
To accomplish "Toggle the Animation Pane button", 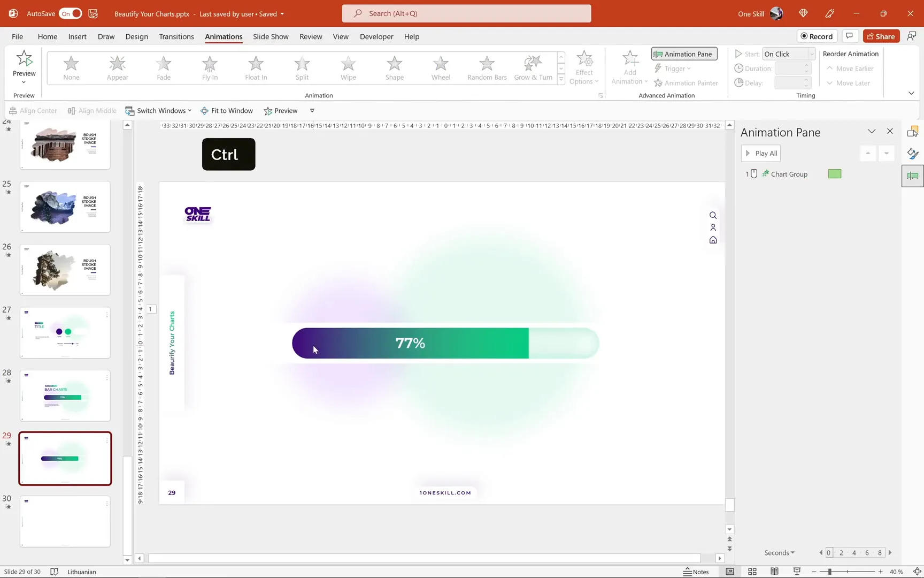I will coord(684,54).
